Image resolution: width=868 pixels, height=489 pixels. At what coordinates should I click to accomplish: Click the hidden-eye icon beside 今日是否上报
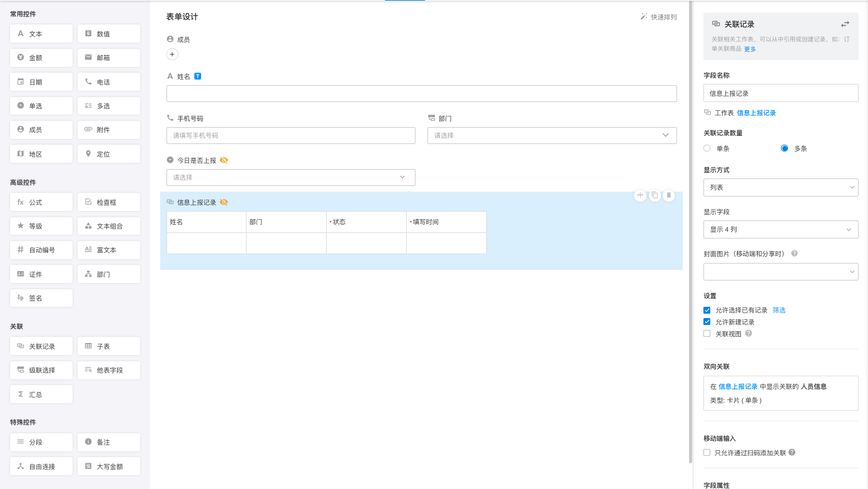[x=224, y=160]
